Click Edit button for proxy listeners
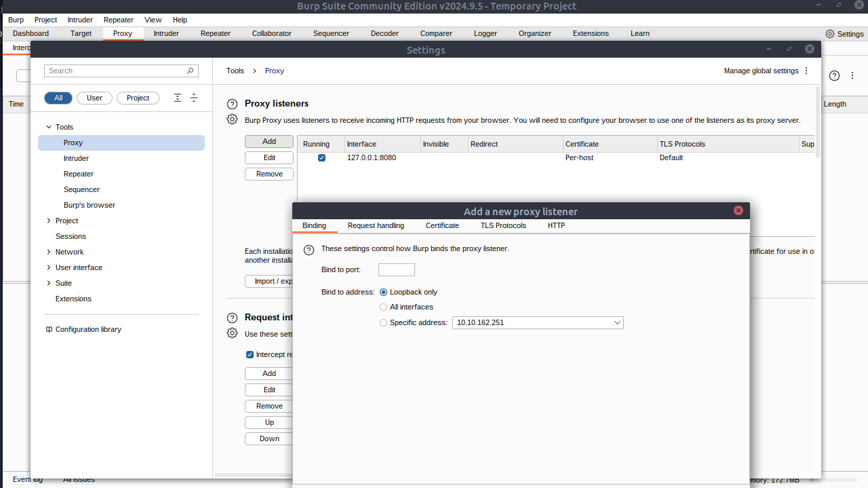 pos(269,157)
